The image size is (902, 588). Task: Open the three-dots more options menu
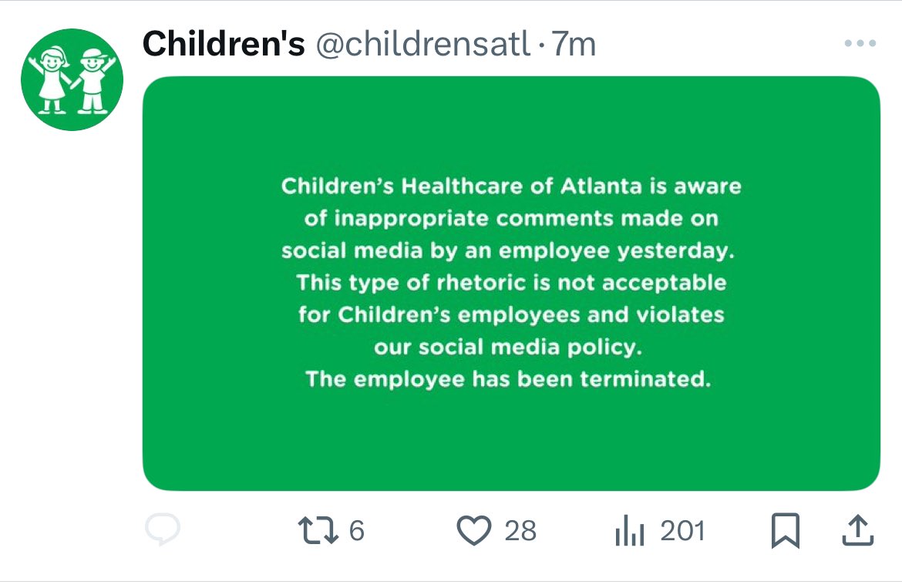tap(860, 43)
